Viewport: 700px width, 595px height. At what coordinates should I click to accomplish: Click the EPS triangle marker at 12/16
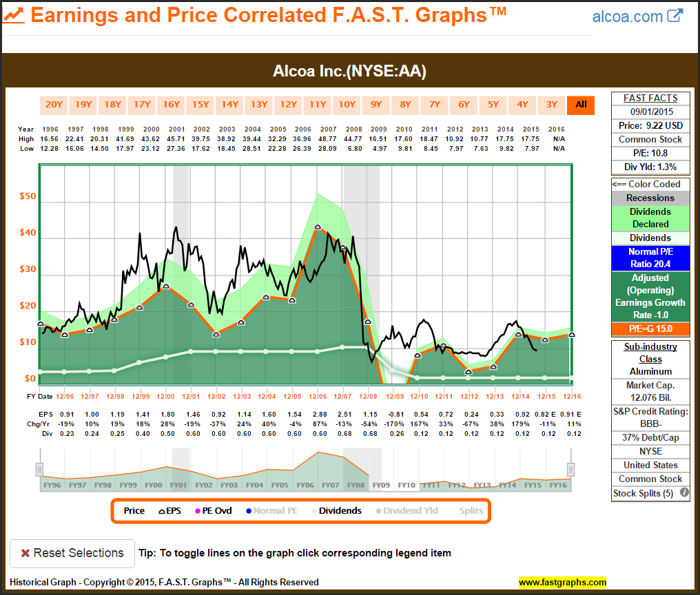(x=571, y=335)
